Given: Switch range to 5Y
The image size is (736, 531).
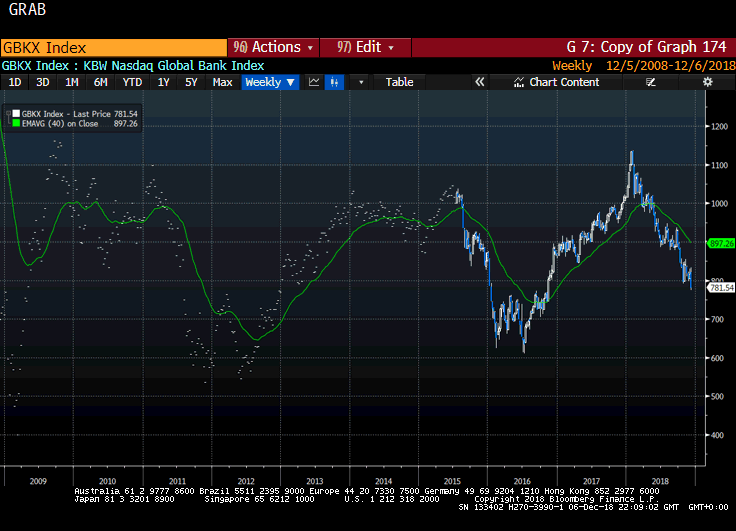Looking at the screenshot, I should tap(191, 82).
